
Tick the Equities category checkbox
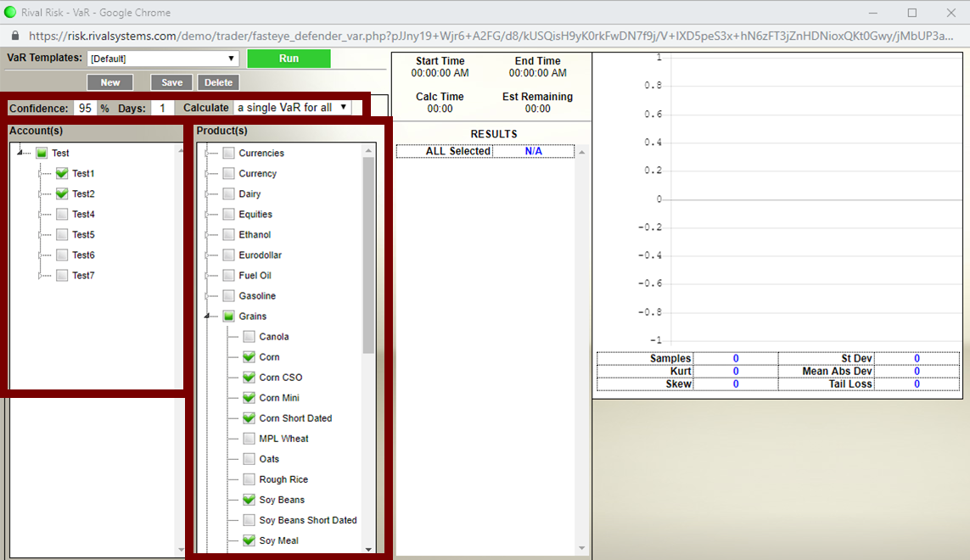pyautogui.click(x=228, y=215)
